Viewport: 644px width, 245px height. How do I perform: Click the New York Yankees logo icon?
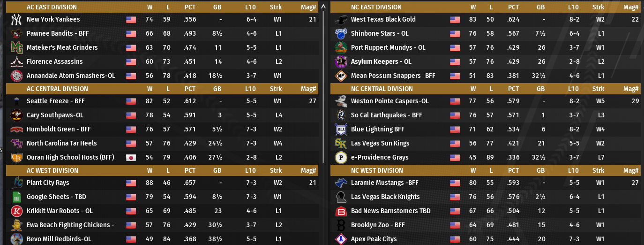click(x=16, y=20)
